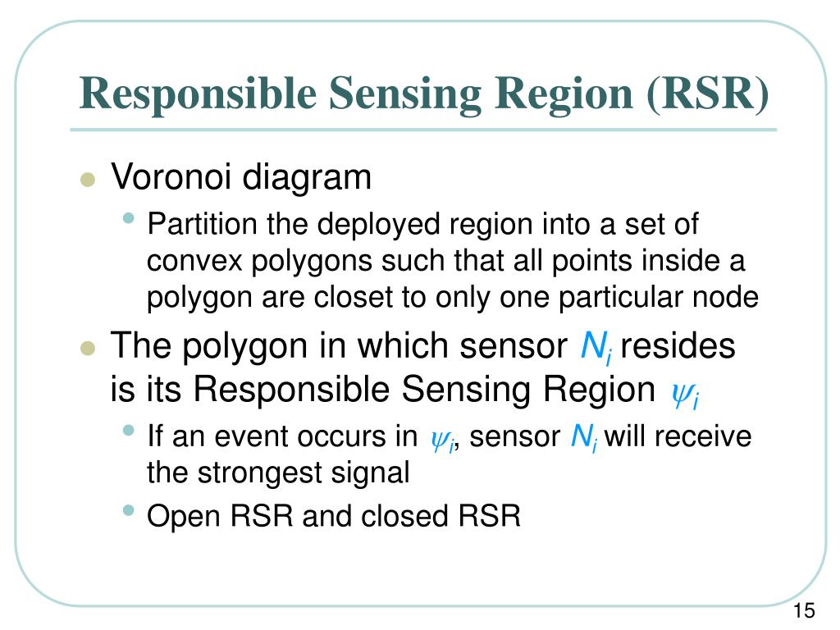
Task: Click the teal bullet before 'If an event occurs'
Action: pyautogui.click(x=128, y=430)
